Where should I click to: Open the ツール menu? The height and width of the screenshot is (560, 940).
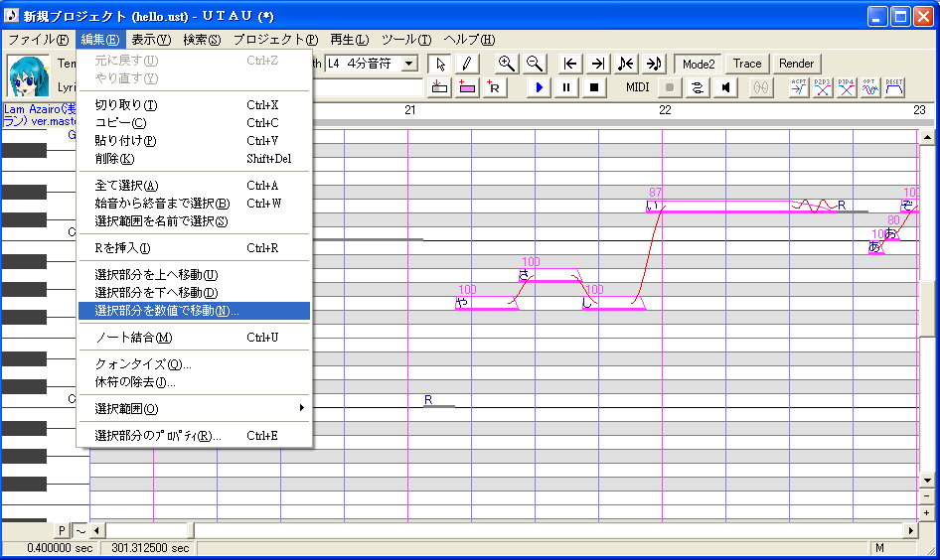pyautogui.click(x=405, y=40)
